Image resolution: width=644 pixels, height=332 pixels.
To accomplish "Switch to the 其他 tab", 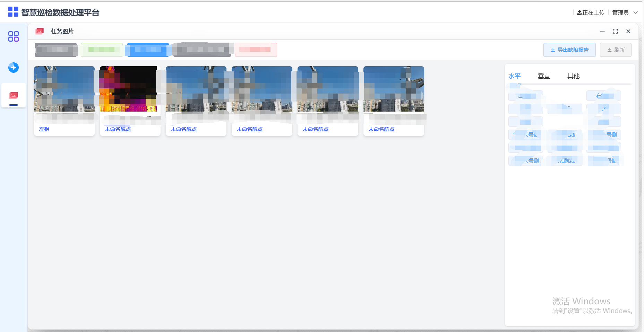I will click(573, 76).
